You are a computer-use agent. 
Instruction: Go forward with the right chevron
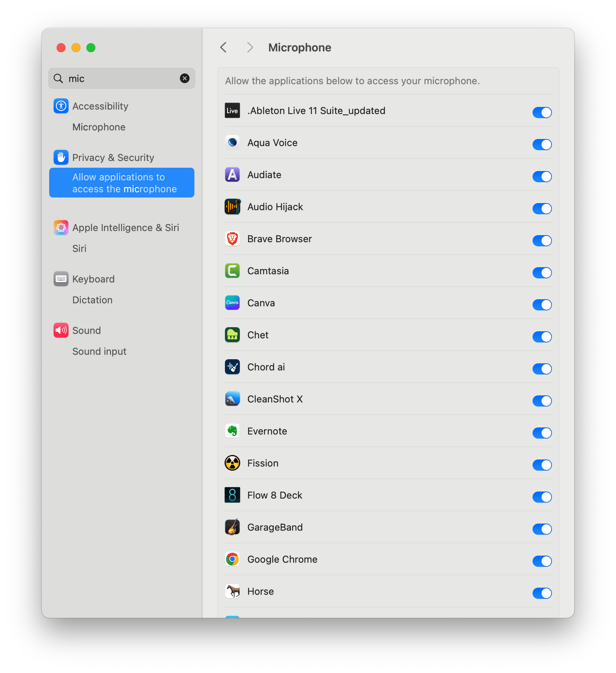(x=250, y=48)
